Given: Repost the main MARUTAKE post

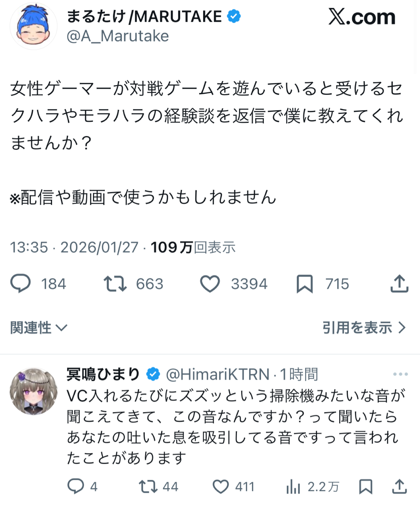Looking at the screenshot, I should point(115,284).
